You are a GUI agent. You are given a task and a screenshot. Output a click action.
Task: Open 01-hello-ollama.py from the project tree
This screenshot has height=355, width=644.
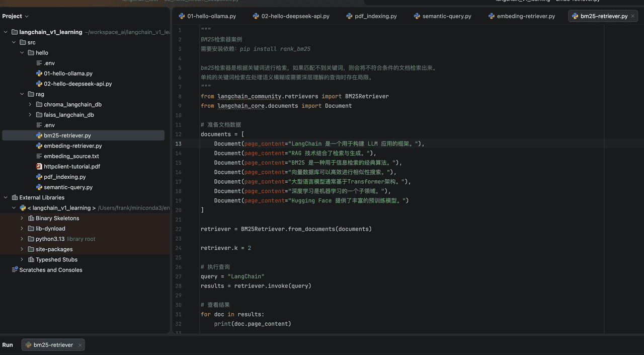coord(68,74)
